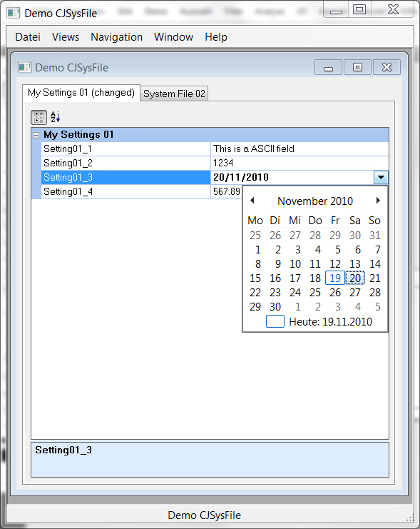Open the Datei menu

pos(28,37)
